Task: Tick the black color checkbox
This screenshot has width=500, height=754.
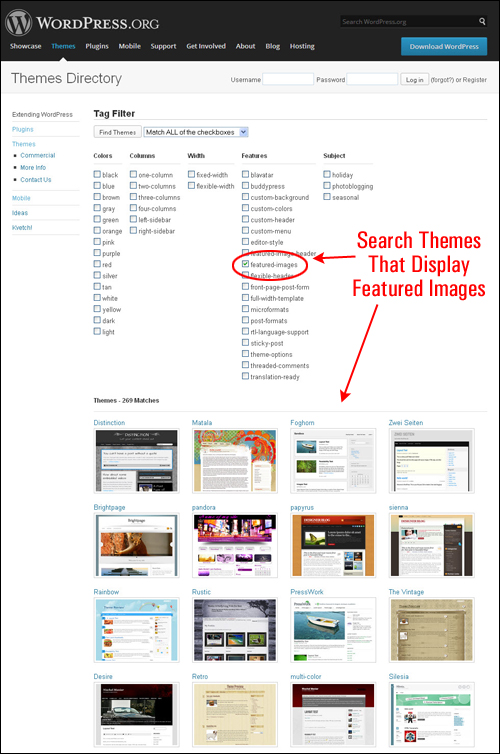Action: click(97, 174)
